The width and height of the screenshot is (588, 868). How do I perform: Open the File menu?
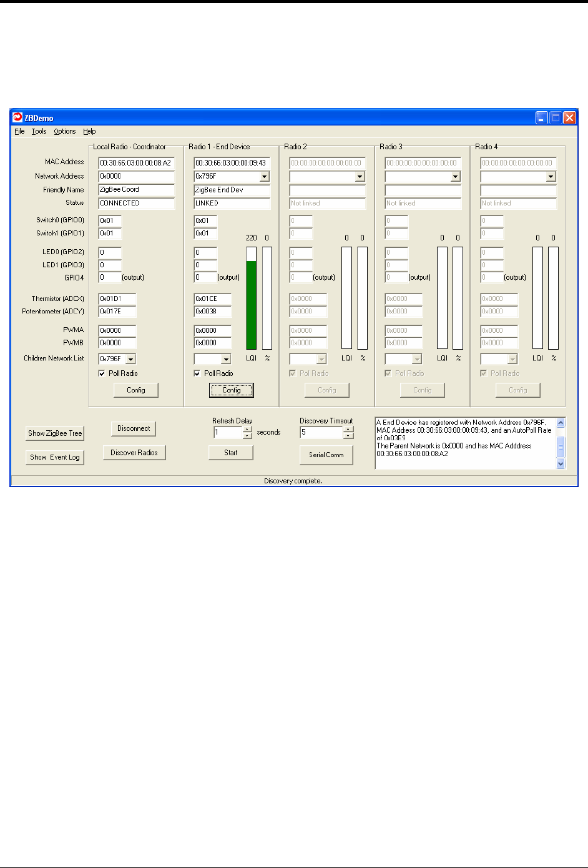click(19, 131)
